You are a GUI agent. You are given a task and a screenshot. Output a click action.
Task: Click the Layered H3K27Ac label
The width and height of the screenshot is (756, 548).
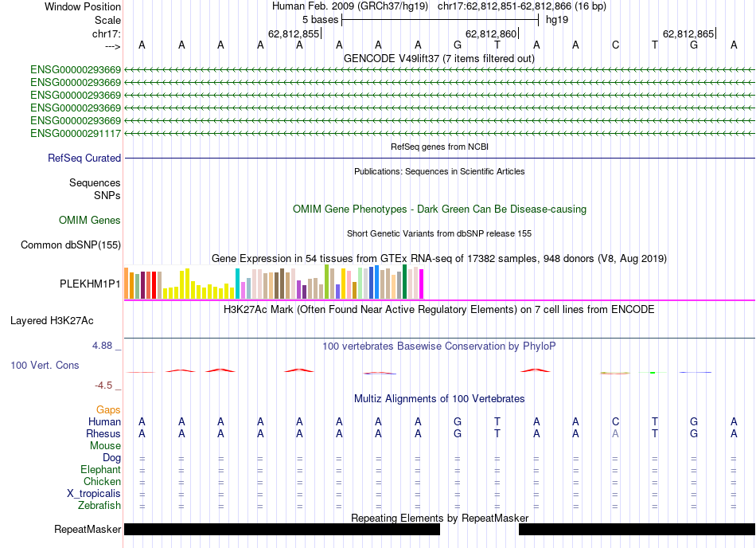coord(52,321)
